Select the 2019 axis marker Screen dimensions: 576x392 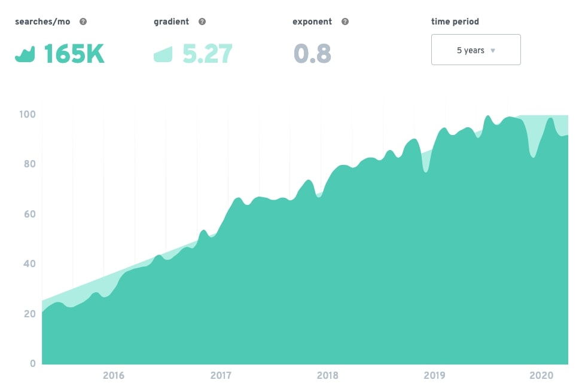(x=435, y=375)
